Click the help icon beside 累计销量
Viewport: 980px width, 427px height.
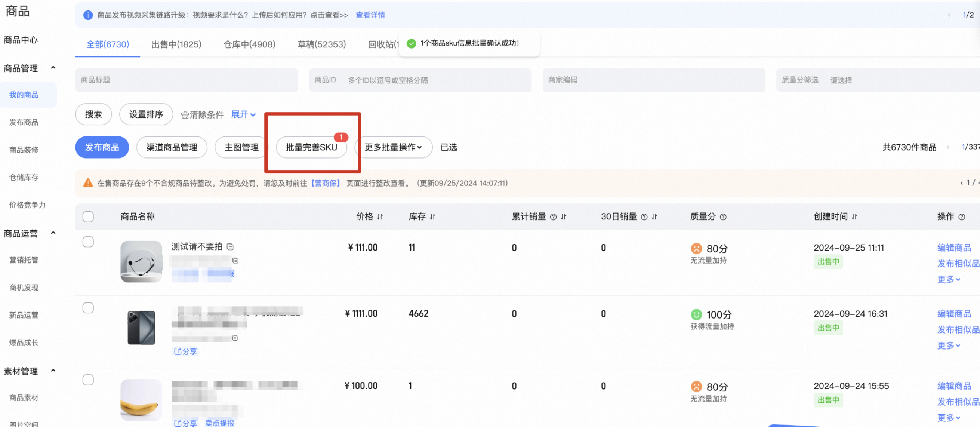(554, 217)
